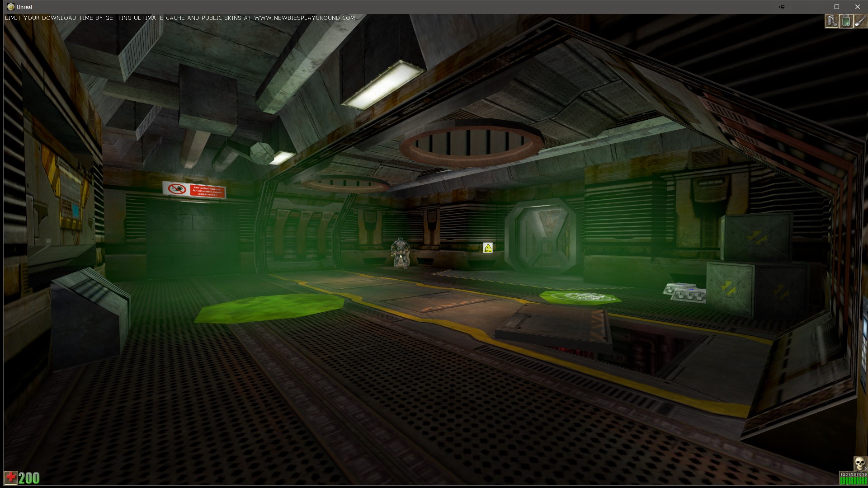Viewport: 868px width, 488px height.
Task: Click the red No admittance sign
Action: tap(194, 190)
